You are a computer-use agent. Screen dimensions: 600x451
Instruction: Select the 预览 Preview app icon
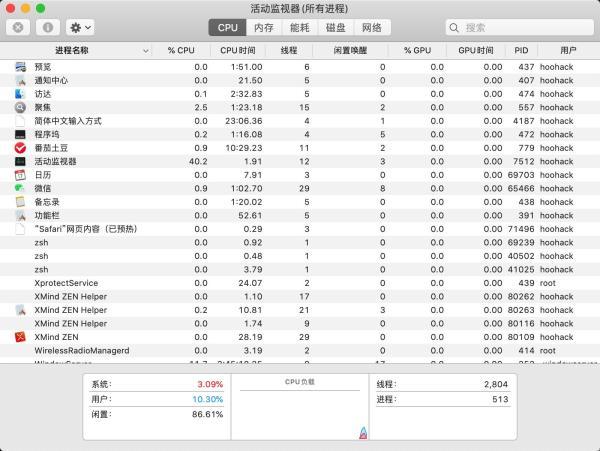(x=20, y=67)
